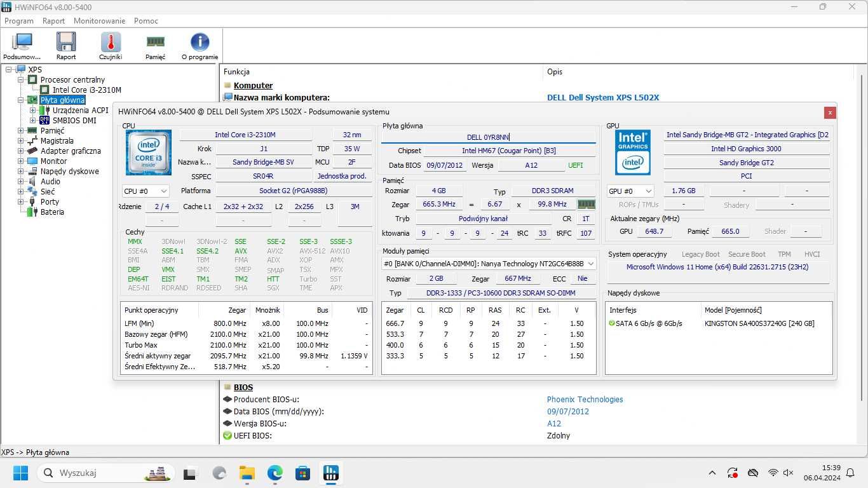
Task: Click the Intel Graphics logo in GPU panel
Action: 632,152
